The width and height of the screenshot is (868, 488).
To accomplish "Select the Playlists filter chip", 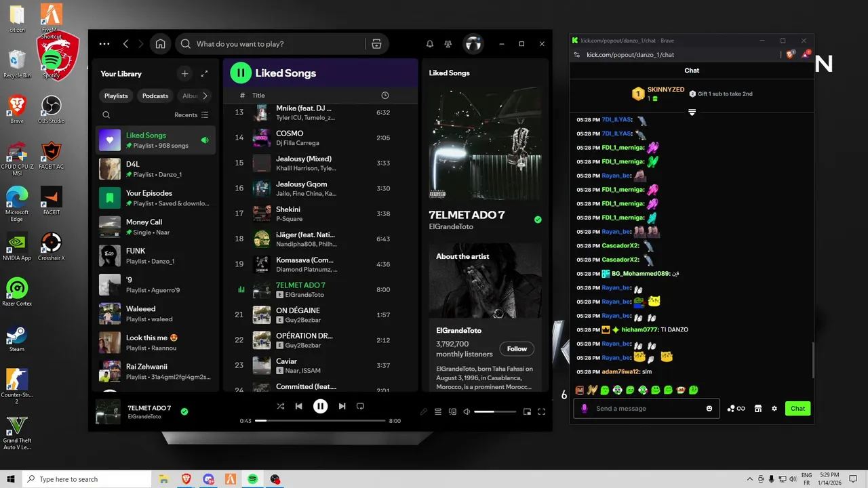I will 116,96.
